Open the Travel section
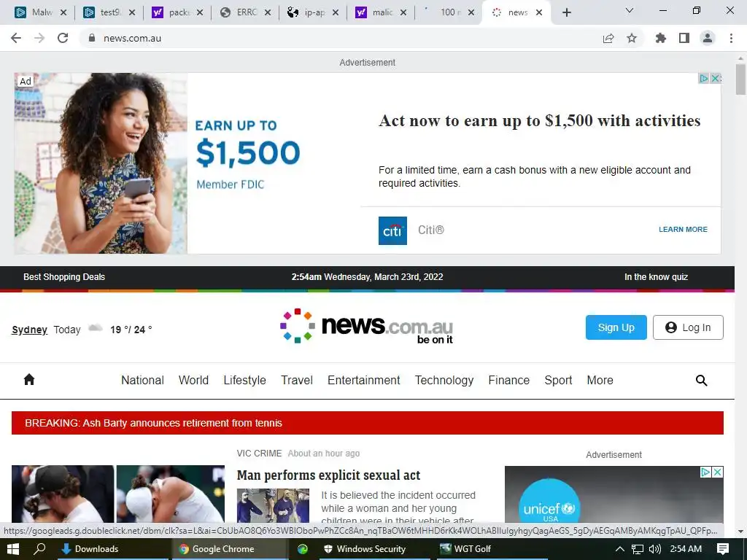 pyautogui.click(x=297, y=380)
